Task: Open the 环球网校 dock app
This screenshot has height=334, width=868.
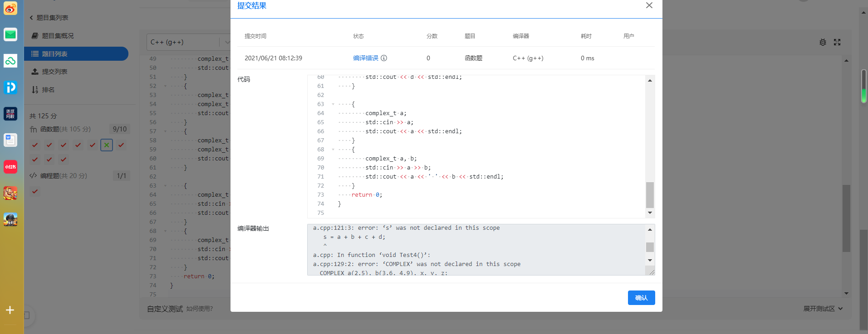Action: (x=10, y=114)
